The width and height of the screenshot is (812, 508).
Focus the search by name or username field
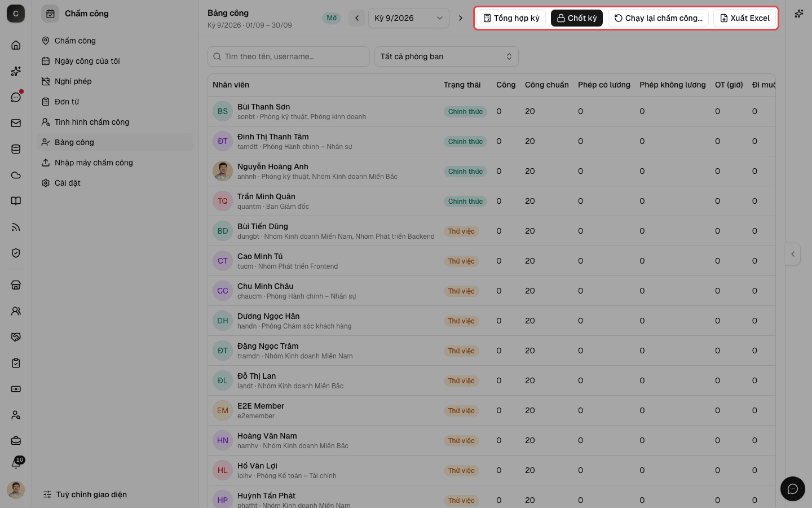point(289,56)
